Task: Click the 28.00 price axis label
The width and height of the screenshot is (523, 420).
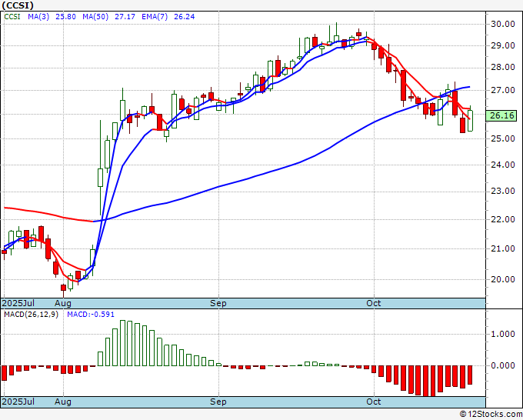Action: [503, 68]
